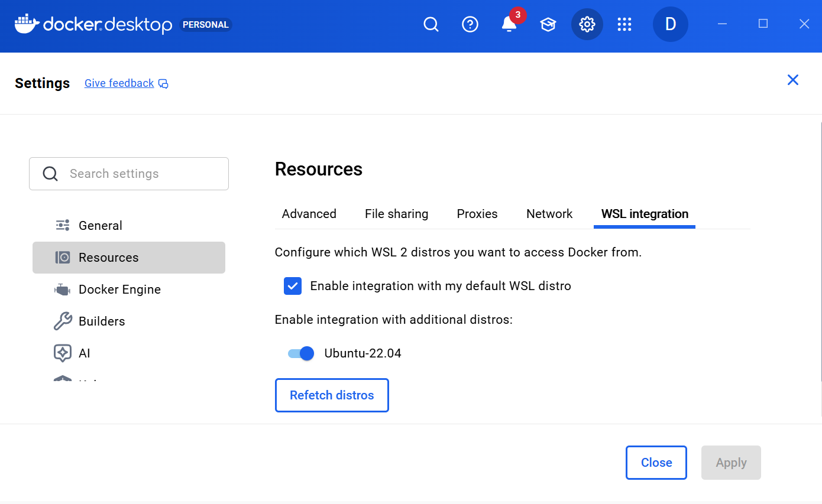Screen dimensions: 822x504
Task: Open the help question mark icon
Action: 470,24
